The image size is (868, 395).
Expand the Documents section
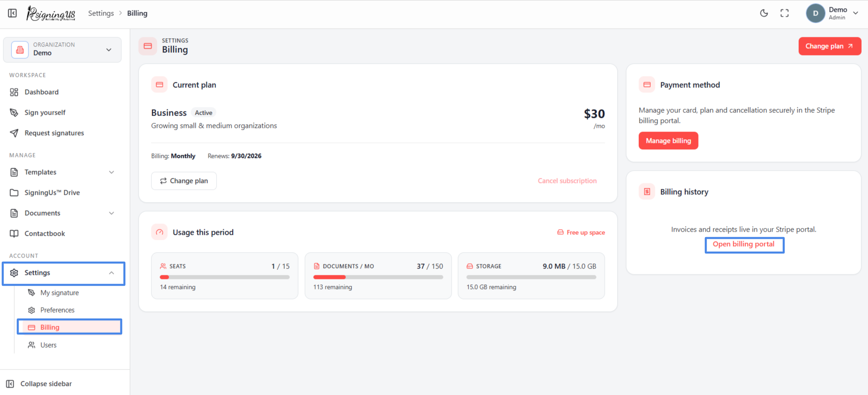pos(62,213)
